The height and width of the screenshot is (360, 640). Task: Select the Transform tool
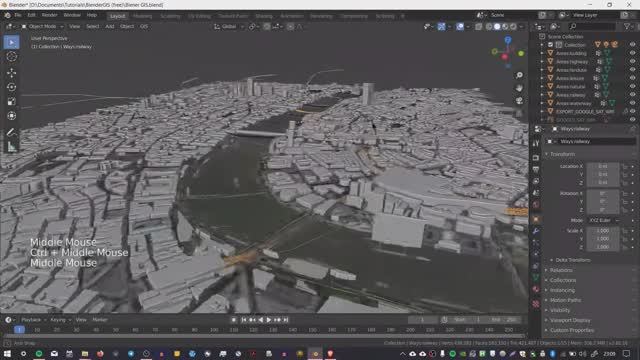11,116
